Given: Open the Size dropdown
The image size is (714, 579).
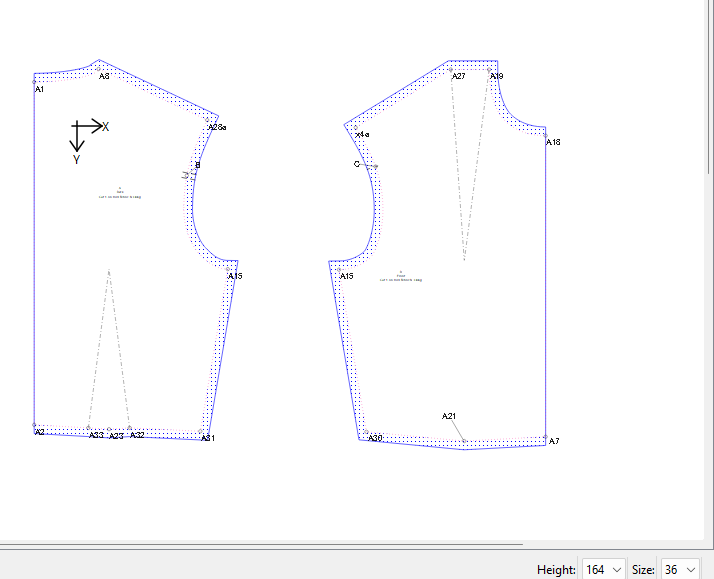Looking at the screenshot, I should tap(679, 569).
